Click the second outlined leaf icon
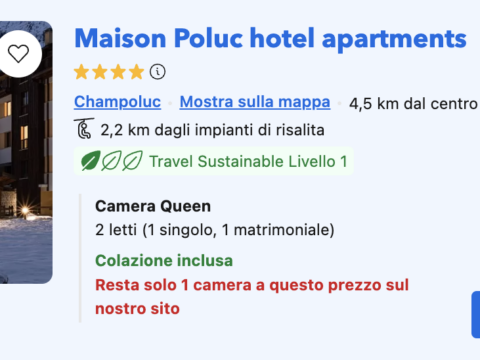 point(111,161)
